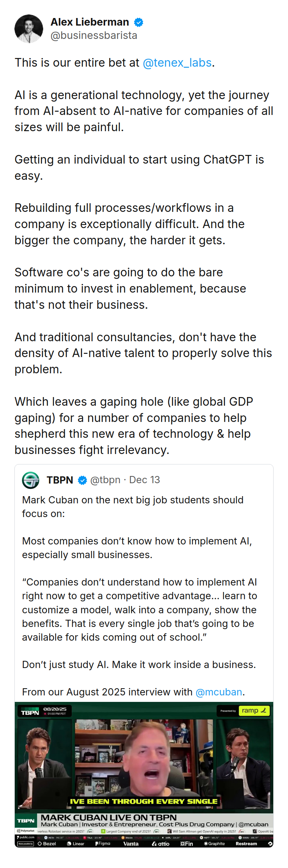Click the Linear logo in the sponsor bar
The width and height of the screenshot is (288, 868).
click(76, 844)
